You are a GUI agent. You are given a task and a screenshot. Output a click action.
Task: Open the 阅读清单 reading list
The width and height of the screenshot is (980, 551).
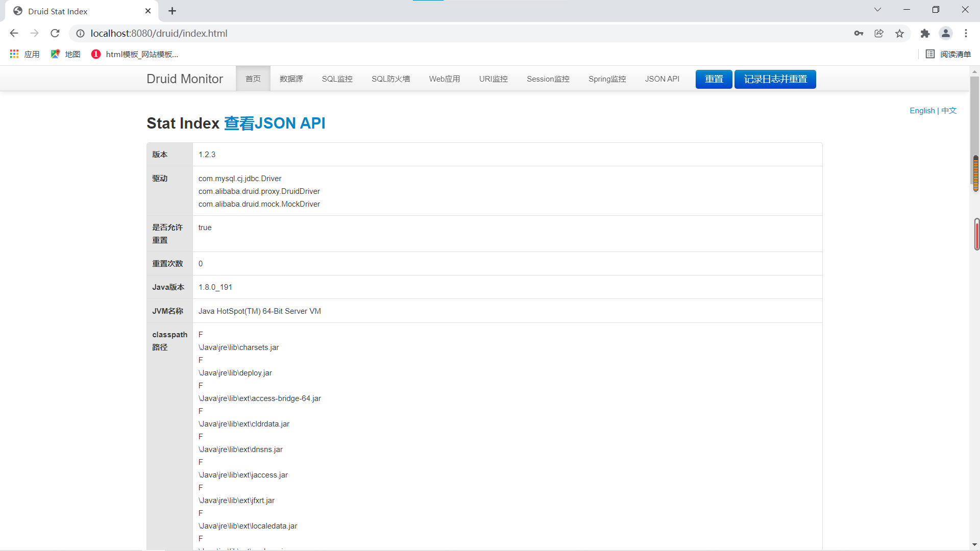click(x=948, y=54)
